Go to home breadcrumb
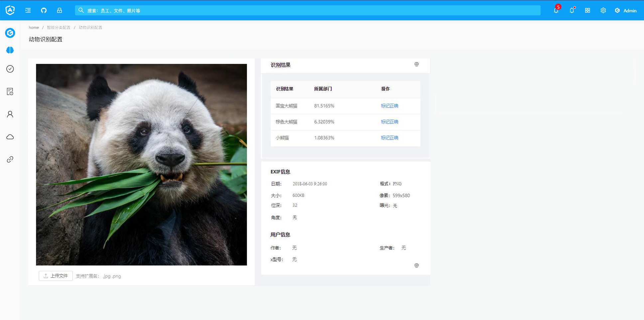The height and width of the screenshot is (320, 644). pyautogui.click(x=34, y=28)
